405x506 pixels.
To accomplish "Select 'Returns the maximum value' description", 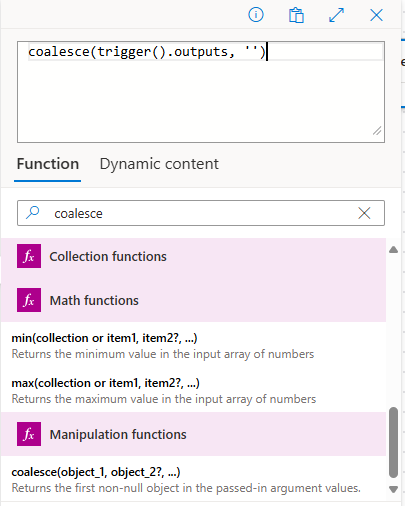I will 164,399.
